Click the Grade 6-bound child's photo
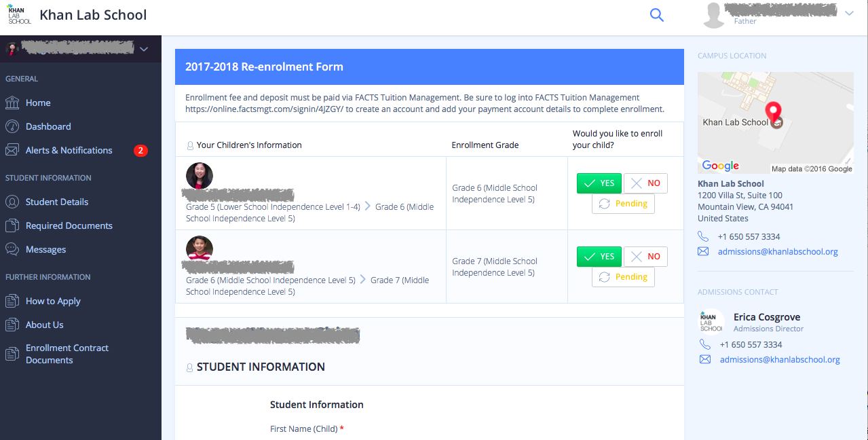The width and height of the screenshot is (868, 440). tap(200, 176)
